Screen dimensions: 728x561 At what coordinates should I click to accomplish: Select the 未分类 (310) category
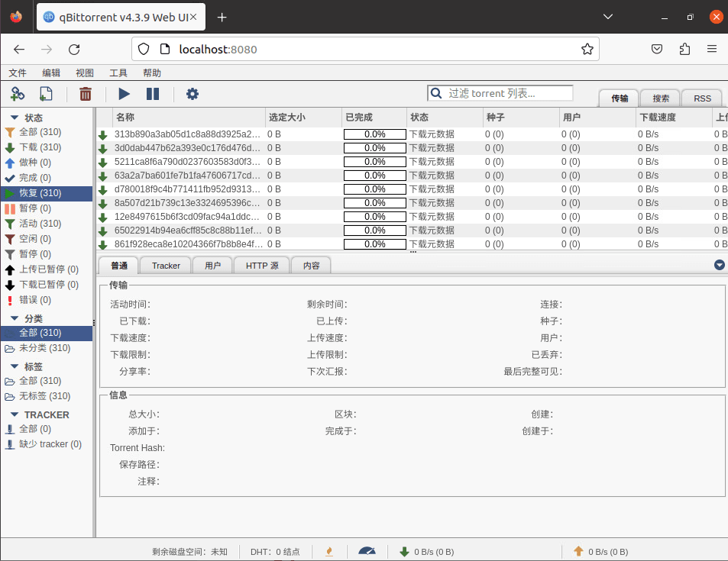[47, 349]
